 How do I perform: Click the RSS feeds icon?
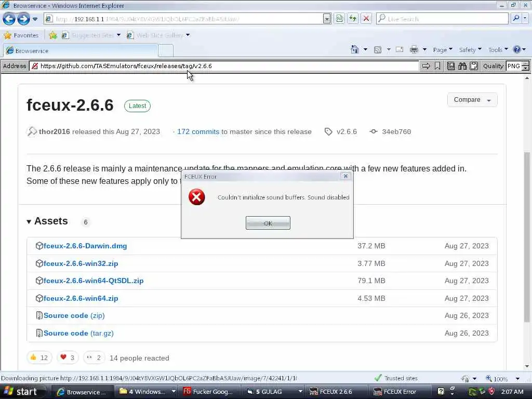click(x=377, y=50)
